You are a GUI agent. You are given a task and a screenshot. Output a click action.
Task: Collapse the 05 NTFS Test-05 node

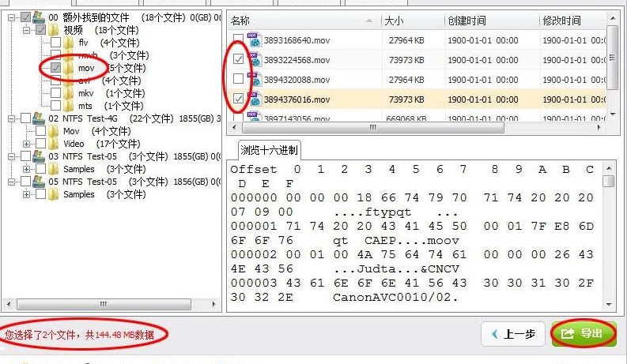click(x=12, y=182)
